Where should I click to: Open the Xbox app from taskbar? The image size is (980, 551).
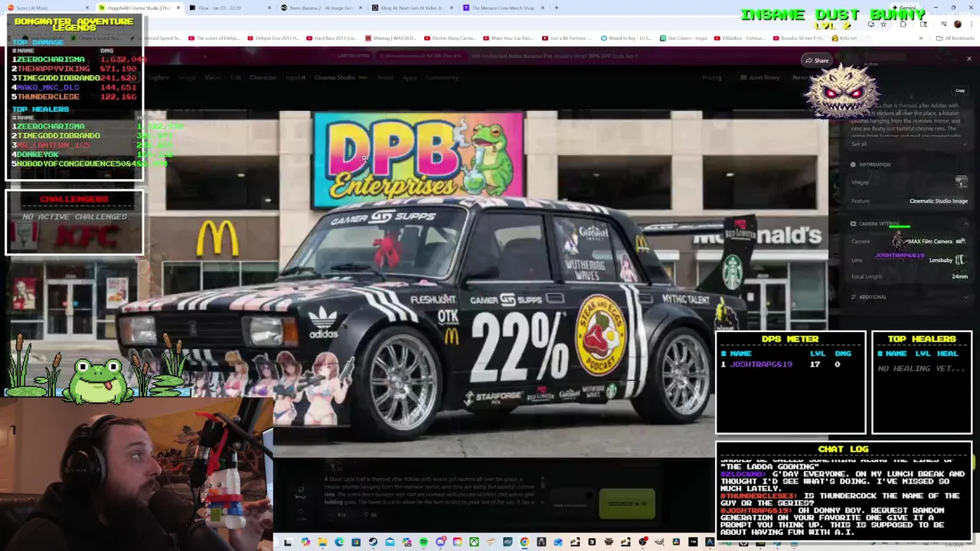(x=474, y=542)
